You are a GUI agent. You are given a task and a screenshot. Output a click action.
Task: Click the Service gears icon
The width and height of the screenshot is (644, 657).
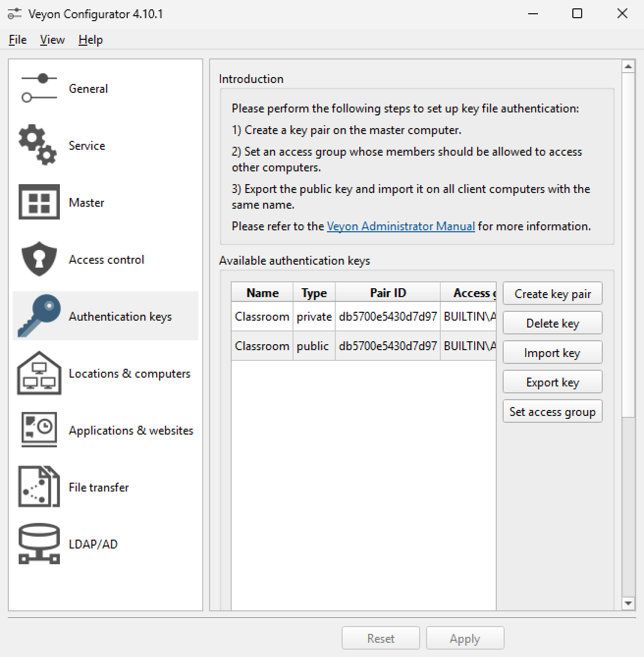pos(38,145)
